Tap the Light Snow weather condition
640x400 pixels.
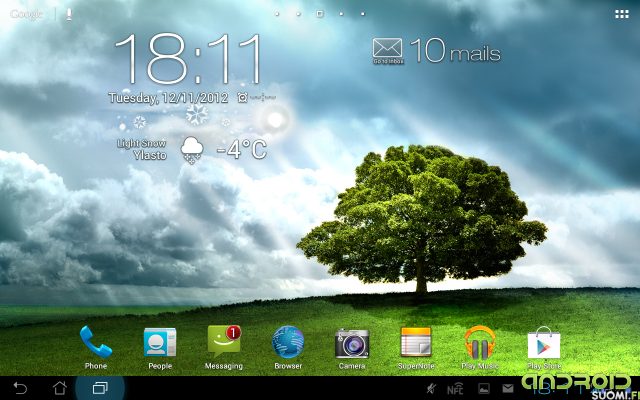(141, 144)
